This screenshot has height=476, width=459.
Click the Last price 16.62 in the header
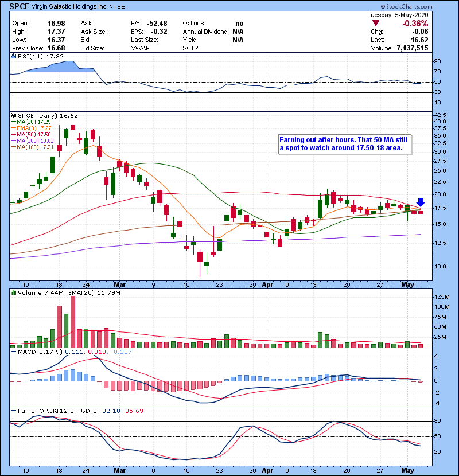click(419, 40)
